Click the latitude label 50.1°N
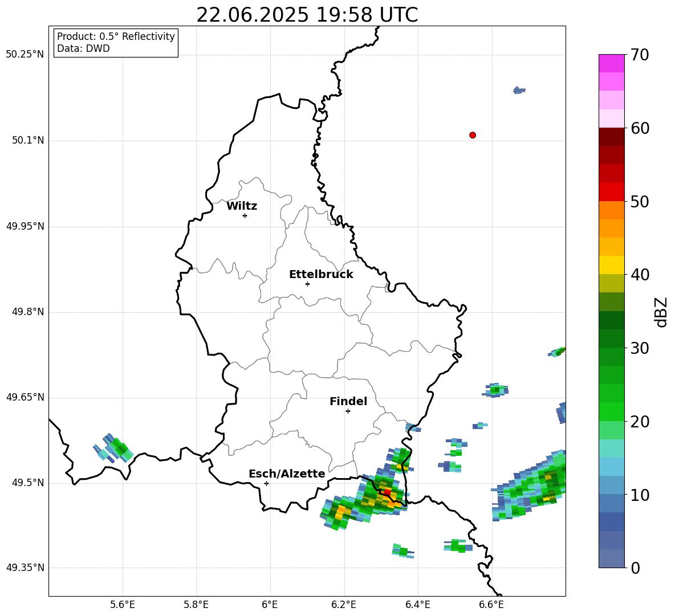Image resolution: width=675 pixels, height=616 pixels. (x=28, y=141)
